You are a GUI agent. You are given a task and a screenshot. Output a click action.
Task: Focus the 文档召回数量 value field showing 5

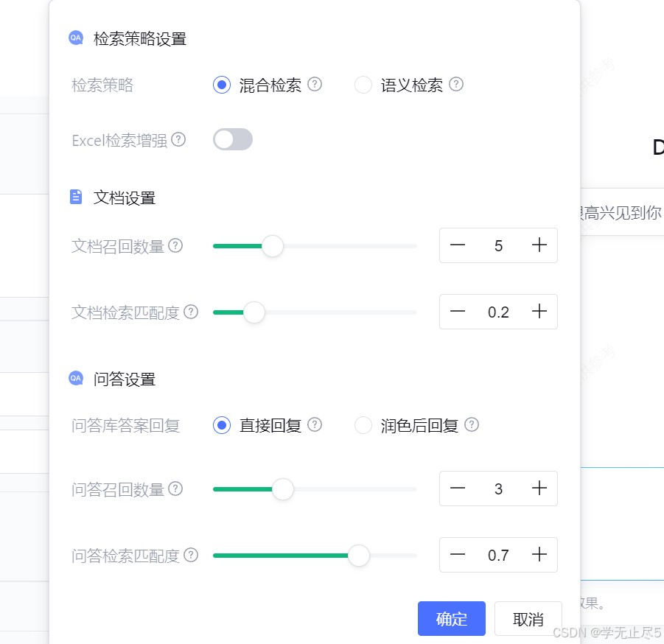click(x=498, y=245)
